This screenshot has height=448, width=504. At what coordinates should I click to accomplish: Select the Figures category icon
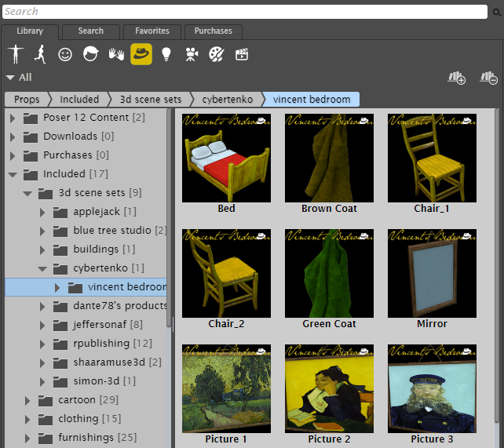tap(16, 54)
